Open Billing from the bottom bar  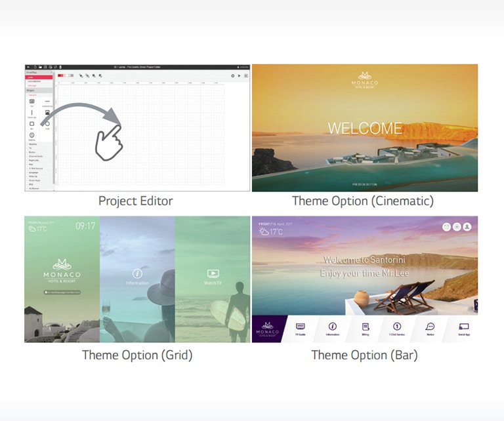pyautogui.click(x=366, y=328)
